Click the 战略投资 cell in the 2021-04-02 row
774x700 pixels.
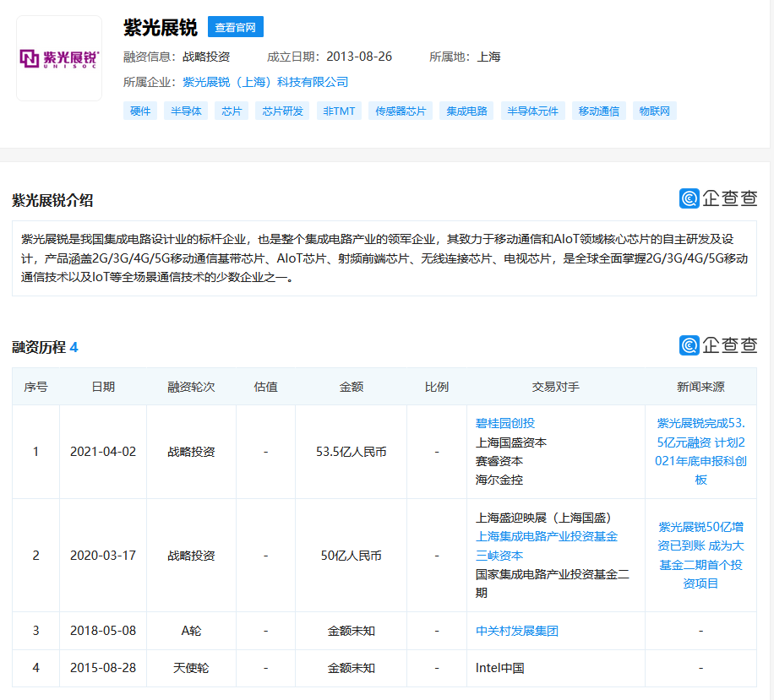tap(191, 452)
